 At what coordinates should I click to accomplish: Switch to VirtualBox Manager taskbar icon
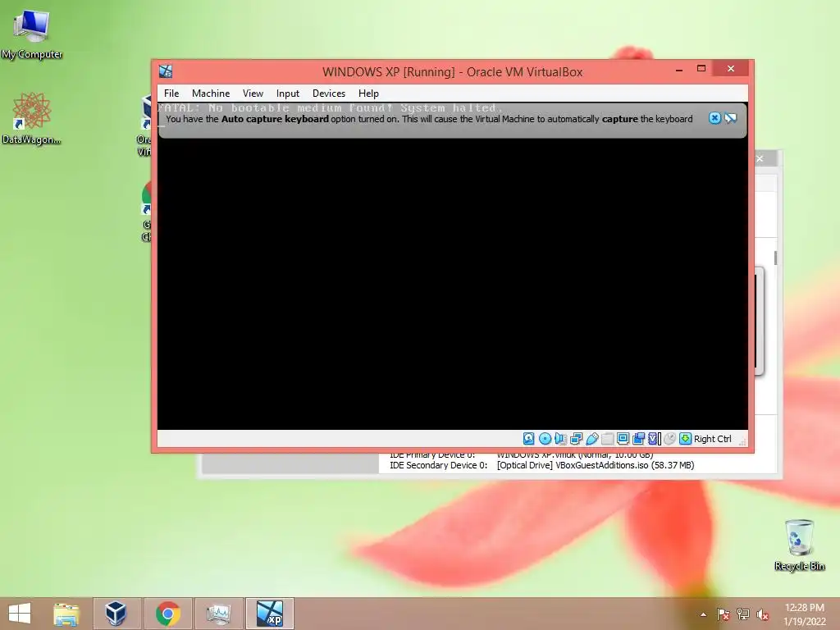116,614
